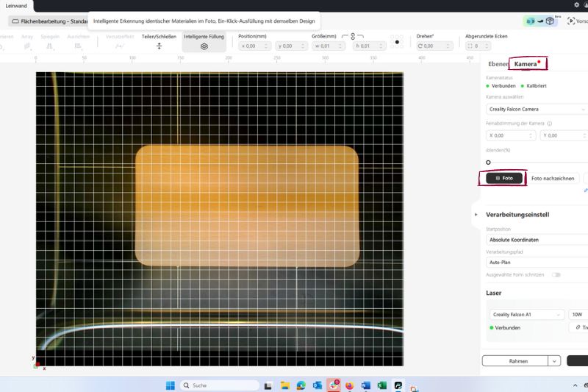
Task: Click the Teilen/Schließen tool icon
Action: [x=159, y=46]
